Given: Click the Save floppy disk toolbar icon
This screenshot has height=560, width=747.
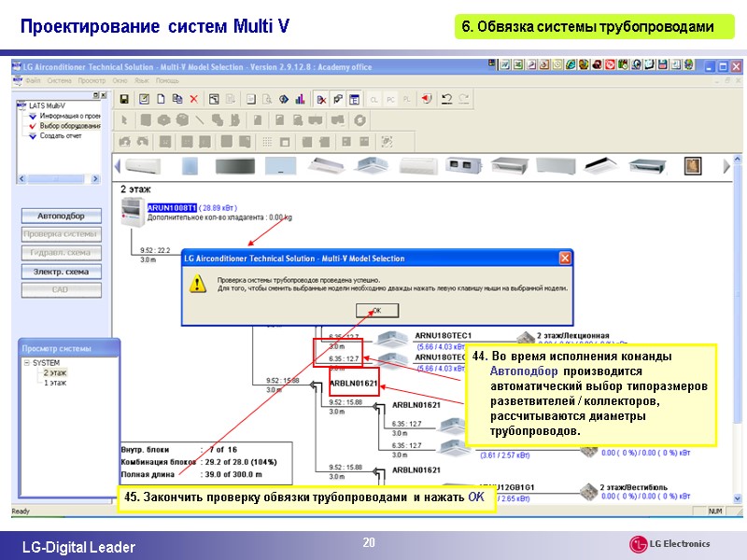Looking at the screenshot, I should coord(124,99).
